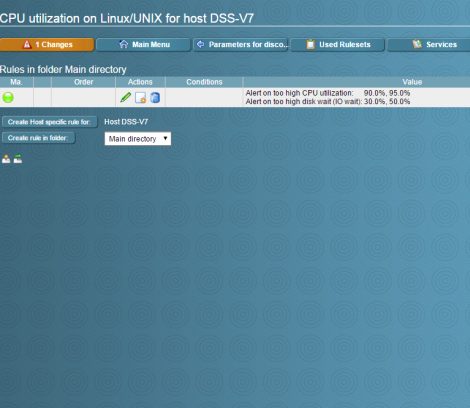Click the Conditions column header
The image size is (470, 408).
(x=204, y=82)
